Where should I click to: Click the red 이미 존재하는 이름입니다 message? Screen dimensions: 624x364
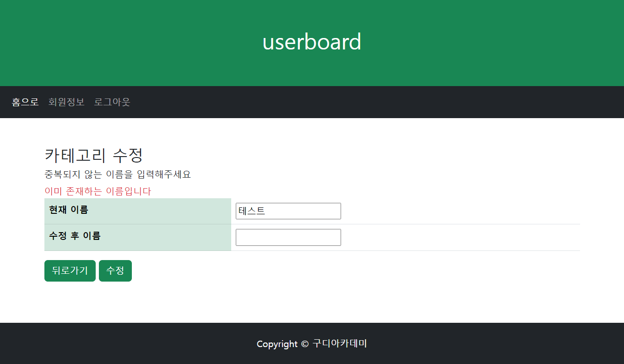[98, 191]
